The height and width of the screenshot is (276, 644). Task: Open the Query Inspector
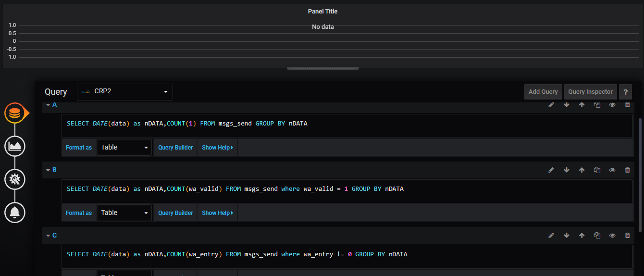pyautogui.click(x=590, y=92)
